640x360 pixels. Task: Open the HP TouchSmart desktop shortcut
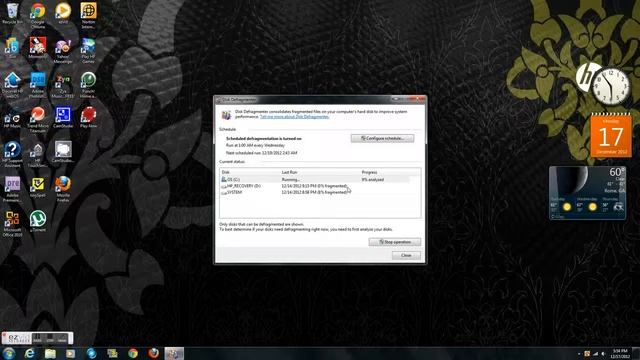38,154
